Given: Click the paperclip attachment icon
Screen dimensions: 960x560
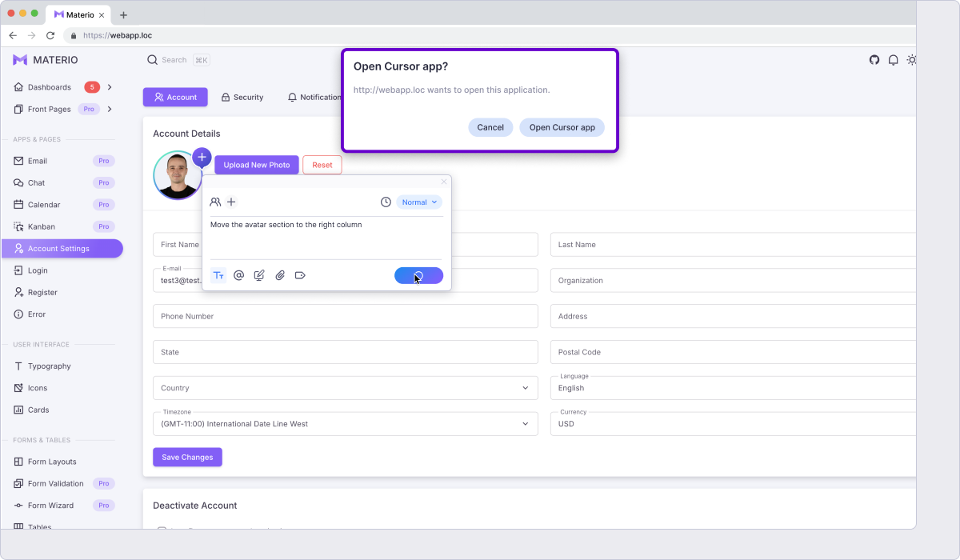Looking at the screenshot, I should tap(280, 275).
